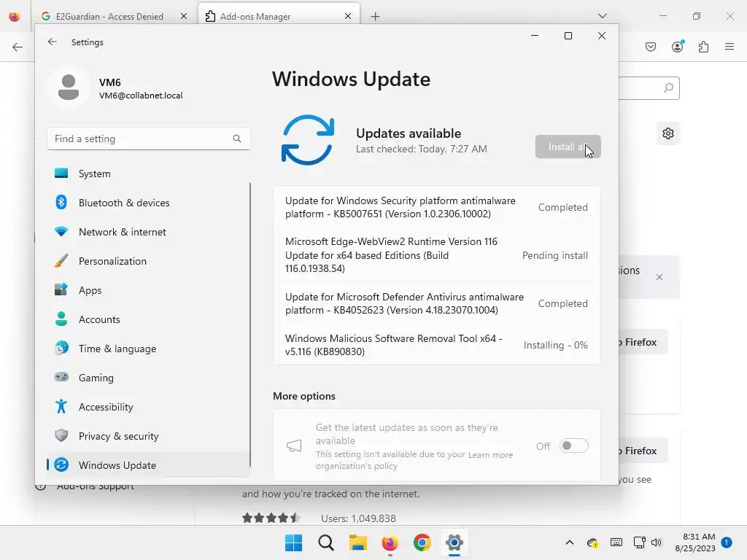Click search icon in Find a setting box
Image resolution: width=747 pixels, height=560 pixels.
(x=237, y=139)
